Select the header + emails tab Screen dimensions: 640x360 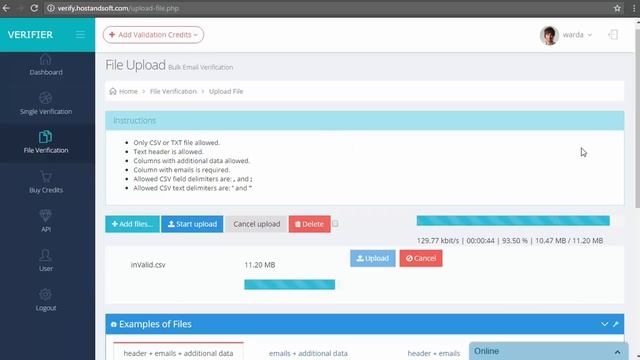click(433, 353)
